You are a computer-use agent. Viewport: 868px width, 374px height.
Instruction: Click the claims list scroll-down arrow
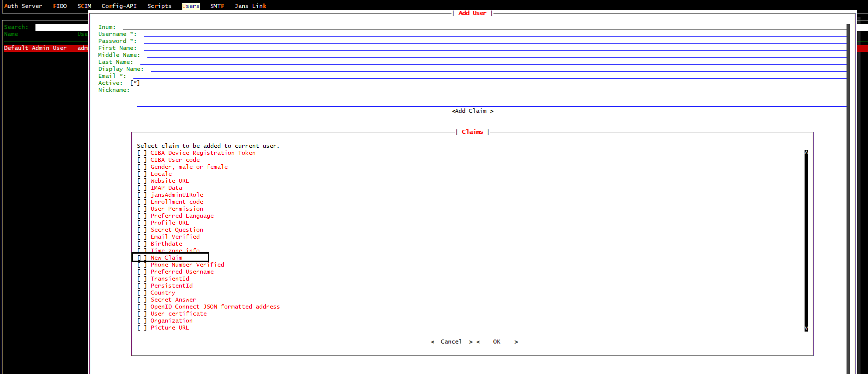(x=806, y=328)
